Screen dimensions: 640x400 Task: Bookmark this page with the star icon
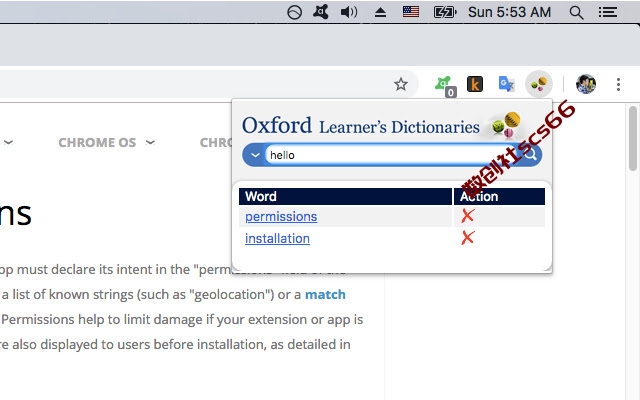tap(401, 84)
